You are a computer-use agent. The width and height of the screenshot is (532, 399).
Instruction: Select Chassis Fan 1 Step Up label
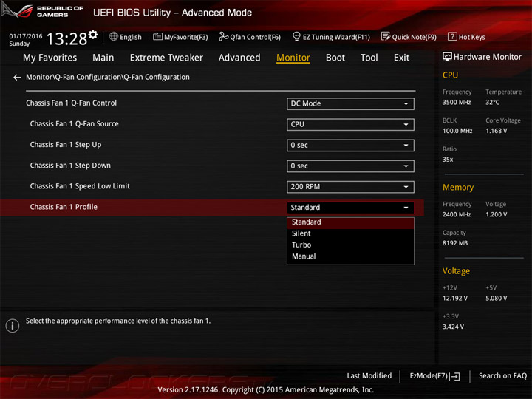tap(66, 145)
